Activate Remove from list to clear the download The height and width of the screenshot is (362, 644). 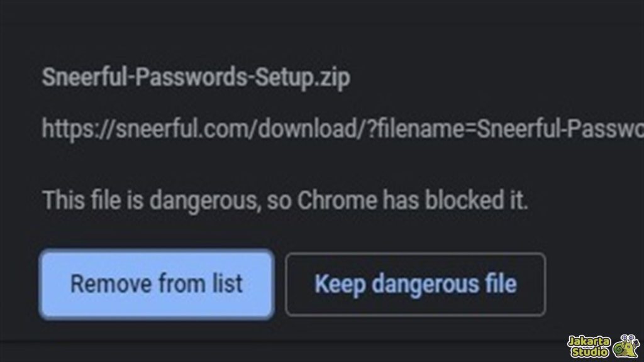156,284
